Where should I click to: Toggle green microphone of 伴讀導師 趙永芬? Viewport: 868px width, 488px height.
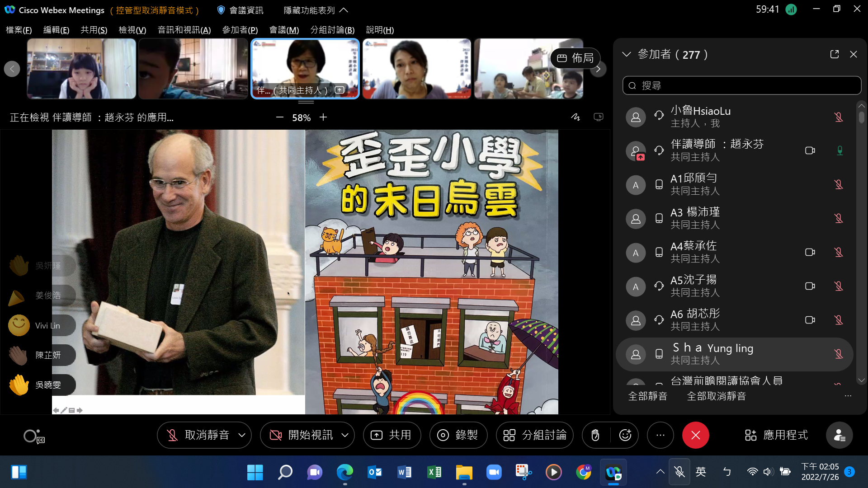(840, 150)
